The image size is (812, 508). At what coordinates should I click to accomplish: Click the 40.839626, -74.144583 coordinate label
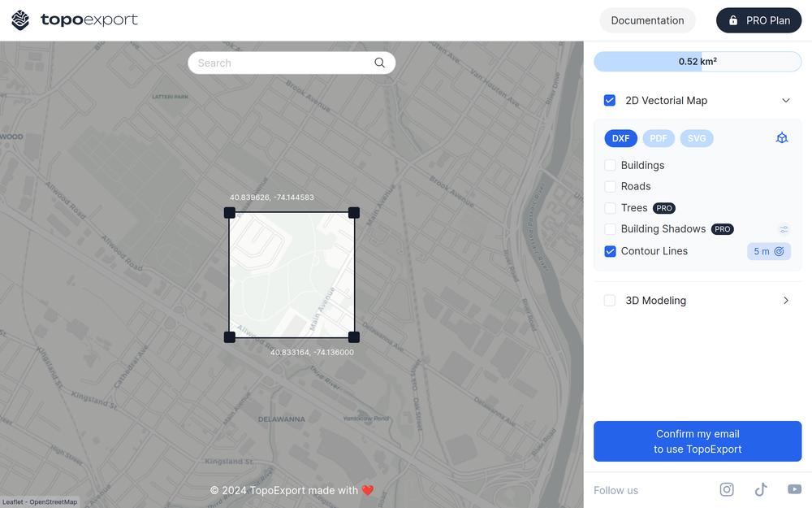point(272,198)
